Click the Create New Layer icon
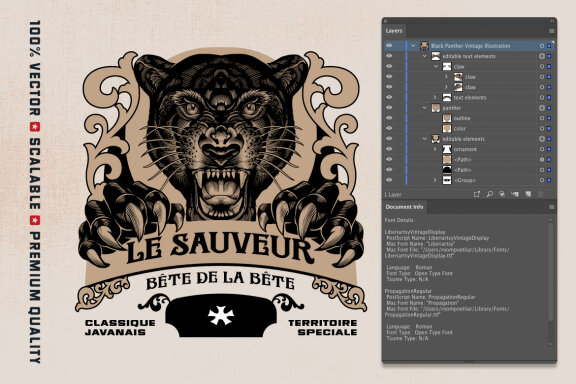Viewport: 576px width, 384px height. coord(528,194)
